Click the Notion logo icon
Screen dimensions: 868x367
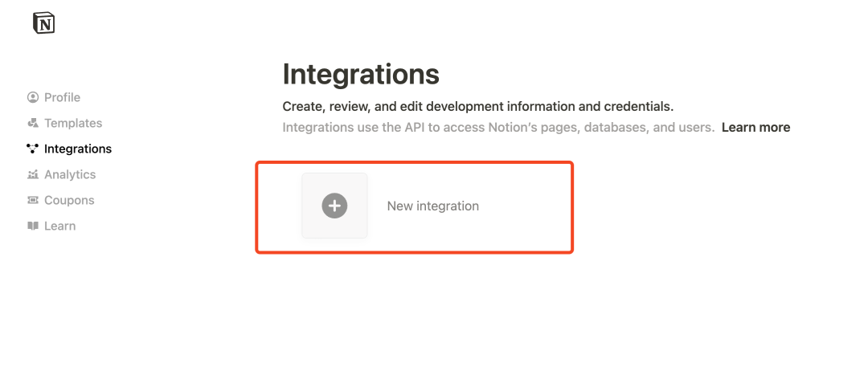43,22
